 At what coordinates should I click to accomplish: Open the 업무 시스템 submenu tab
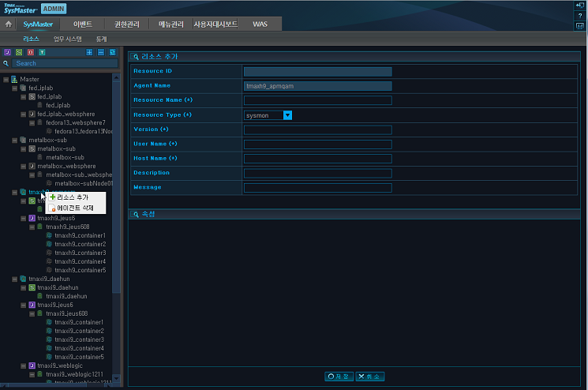[x=68, y=39]
